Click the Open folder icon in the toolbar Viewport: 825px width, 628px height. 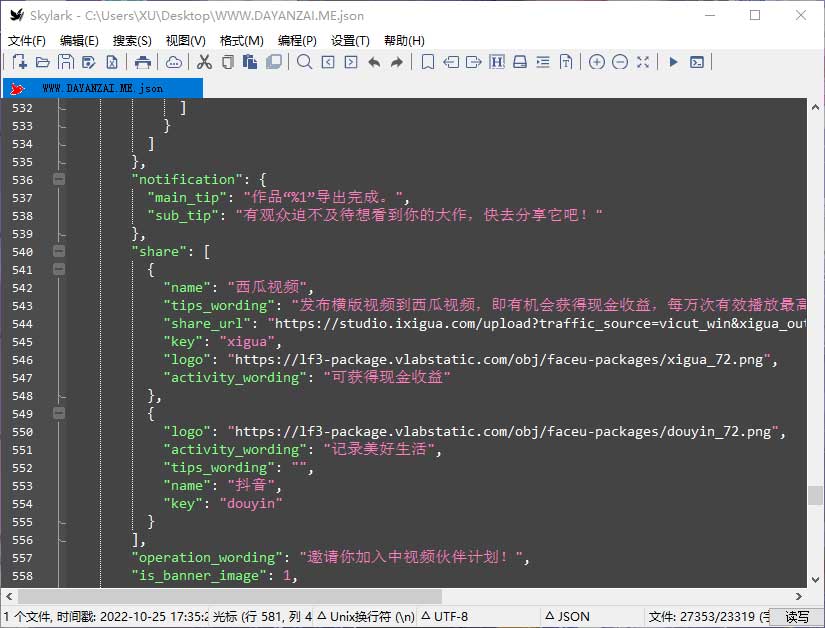[x=43, y=62]
